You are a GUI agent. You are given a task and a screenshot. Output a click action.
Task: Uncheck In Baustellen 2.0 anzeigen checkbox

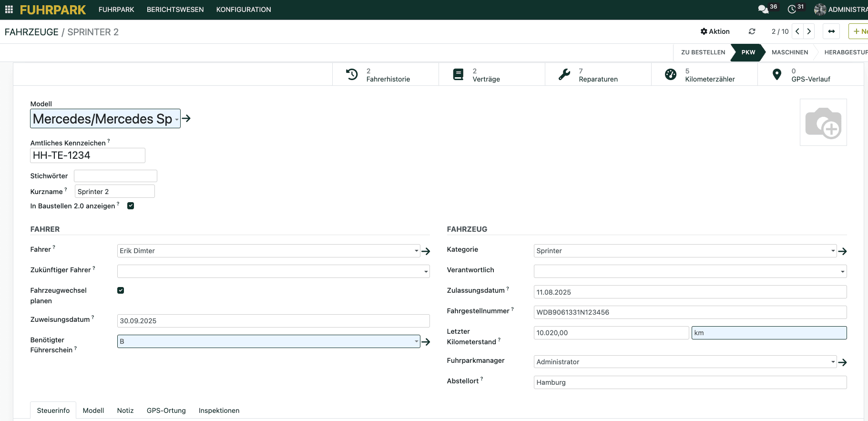pos(131,206)
